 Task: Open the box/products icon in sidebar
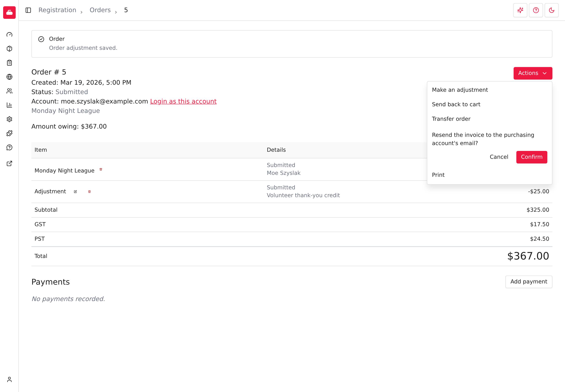pos(9,49)
